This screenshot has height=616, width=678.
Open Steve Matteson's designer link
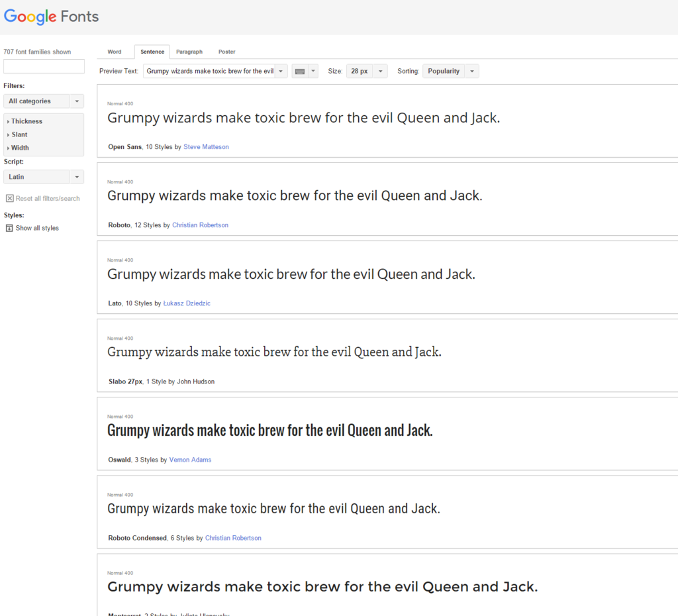[206, 147]
